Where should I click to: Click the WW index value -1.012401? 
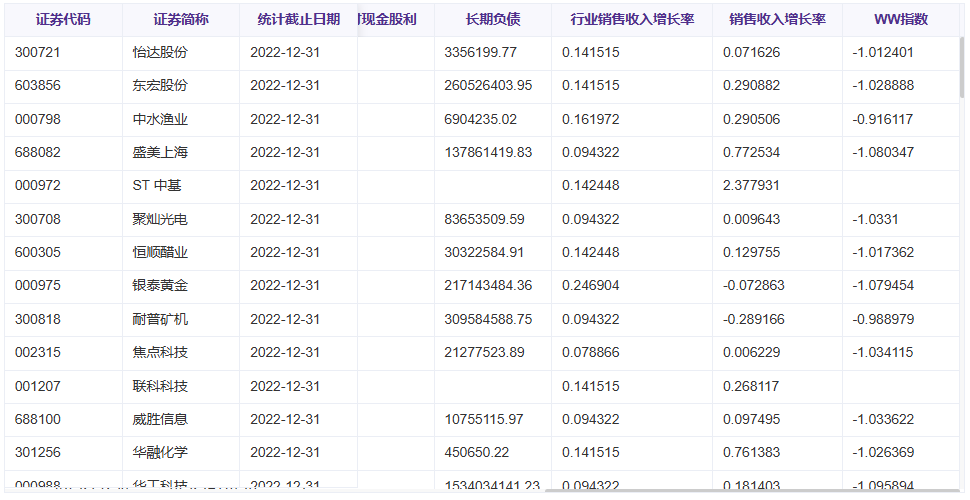883,53
